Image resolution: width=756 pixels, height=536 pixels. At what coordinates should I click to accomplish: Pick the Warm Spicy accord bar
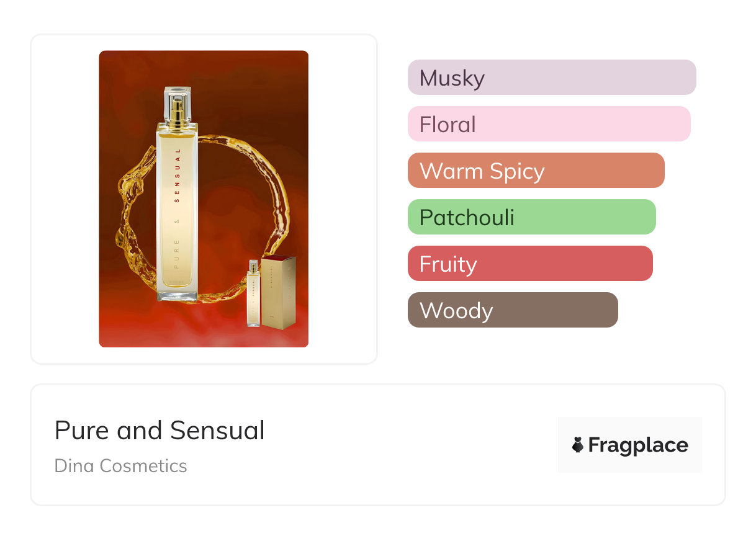coord(536,171)
